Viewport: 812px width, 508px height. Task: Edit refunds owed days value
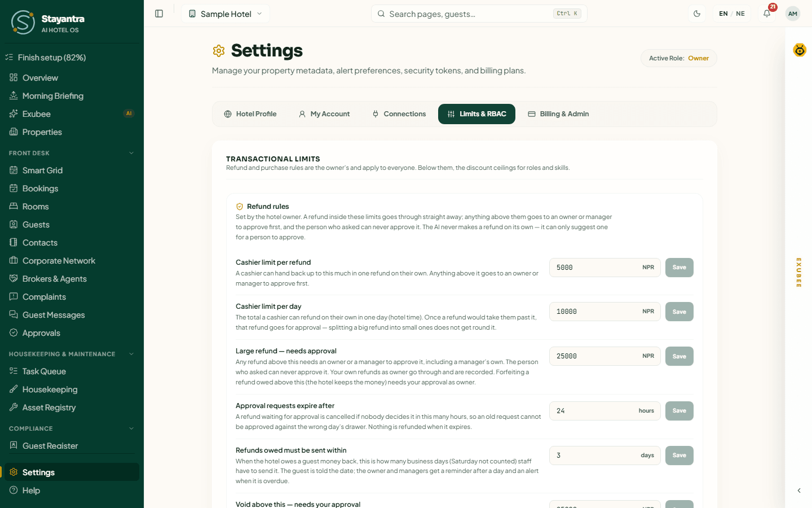(605, 456)
